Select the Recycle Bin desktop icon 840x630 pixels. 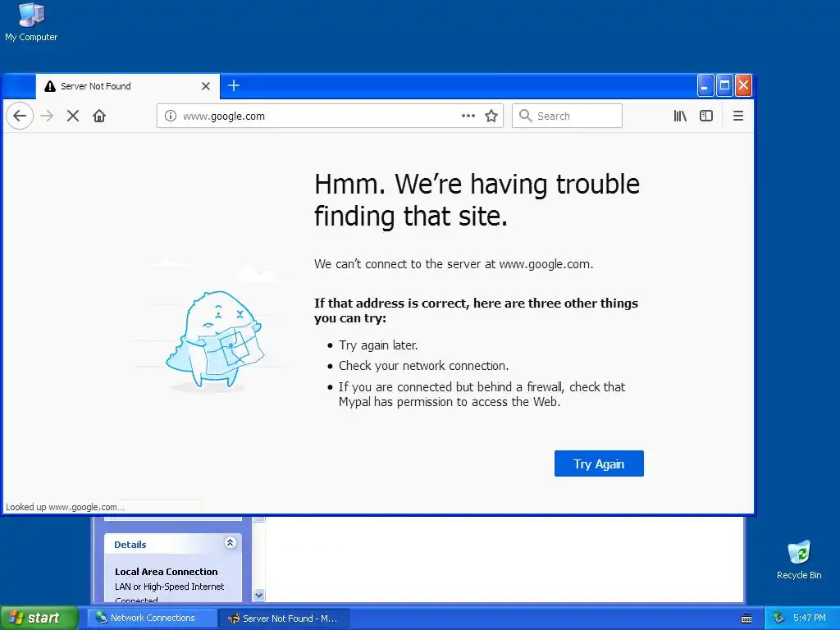pos(799,560)
